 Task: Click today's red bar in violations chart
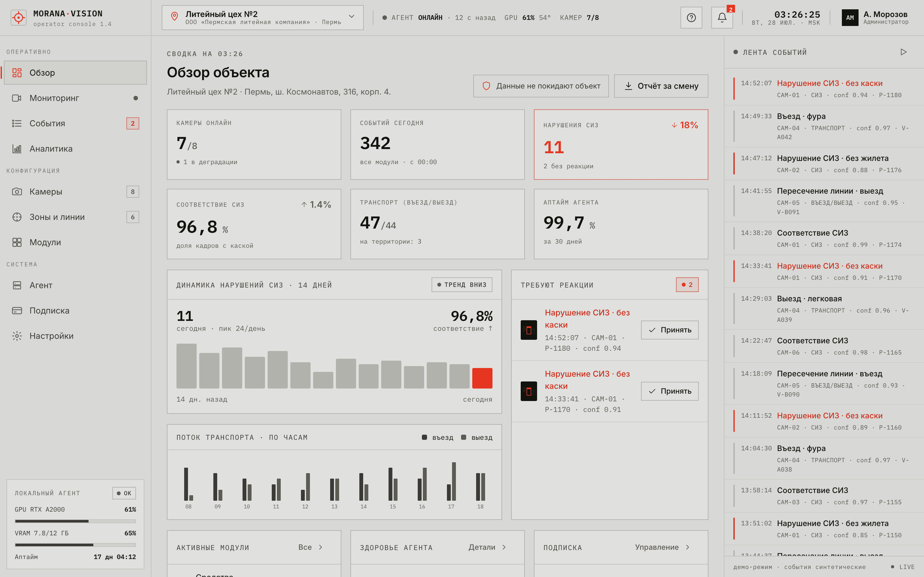coord(482,378)
